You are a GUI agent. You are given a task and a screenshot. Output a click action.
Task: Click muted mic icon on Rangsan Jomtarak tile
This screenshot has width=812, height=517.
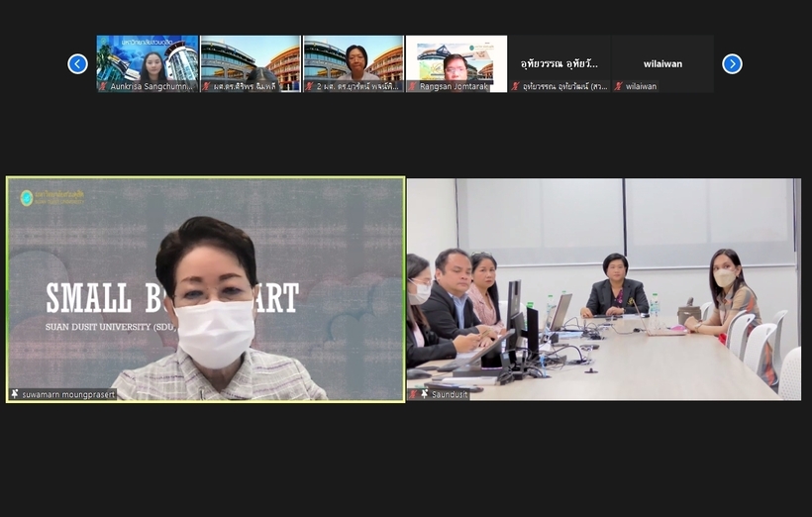coord(412,86)
